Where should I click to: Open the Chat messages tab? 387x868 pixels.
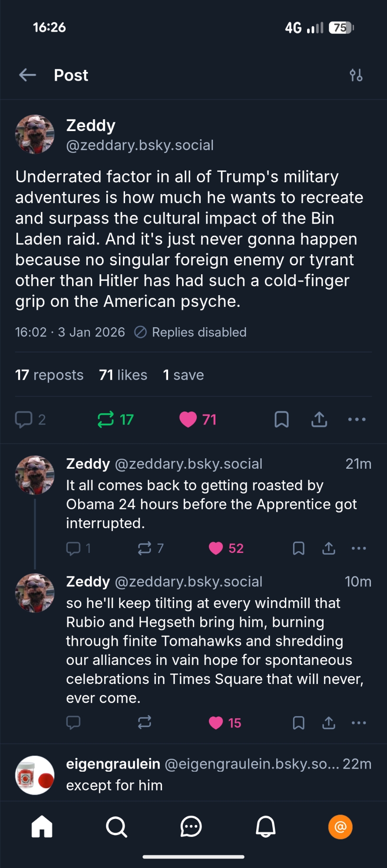tap(191, 827)
